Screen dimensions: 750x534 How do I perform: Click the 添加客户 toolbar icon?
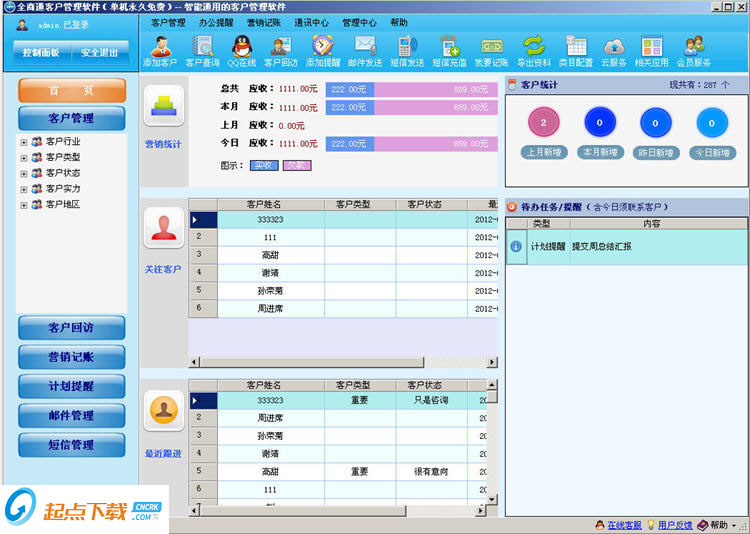point(160,47)
